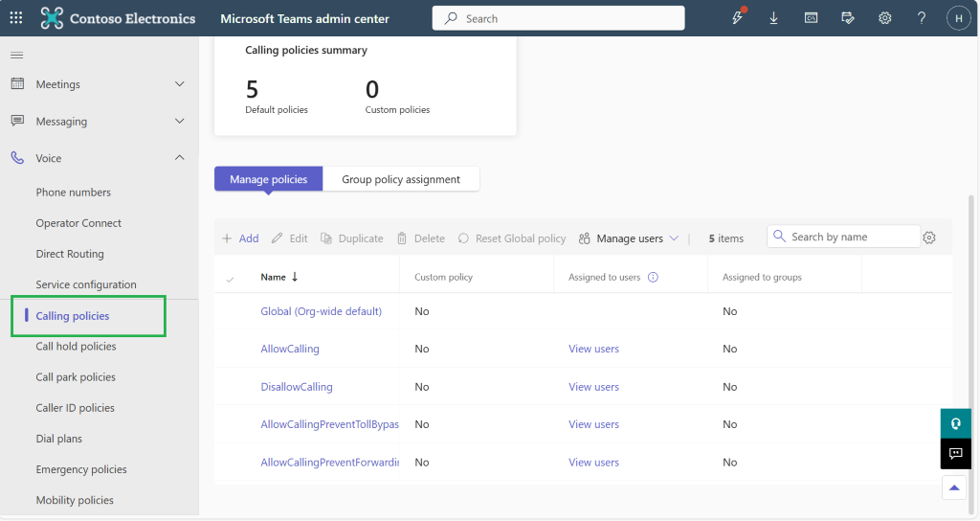Collapse navigation with the hamburger icon
The height and width of the screenshot is (521, 980).
click(x=17, y=55)
